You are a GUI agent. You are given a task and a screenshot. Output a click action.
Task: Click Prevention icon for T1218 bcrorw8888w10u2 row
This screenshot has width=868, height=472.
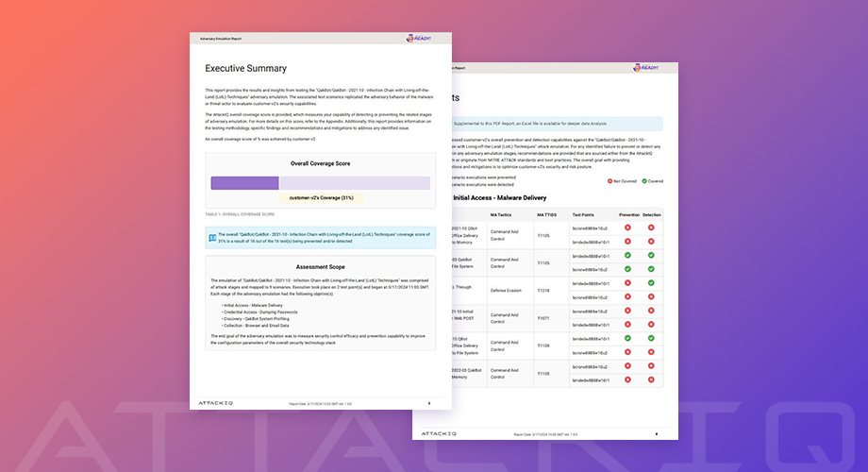tap(627, 297)
